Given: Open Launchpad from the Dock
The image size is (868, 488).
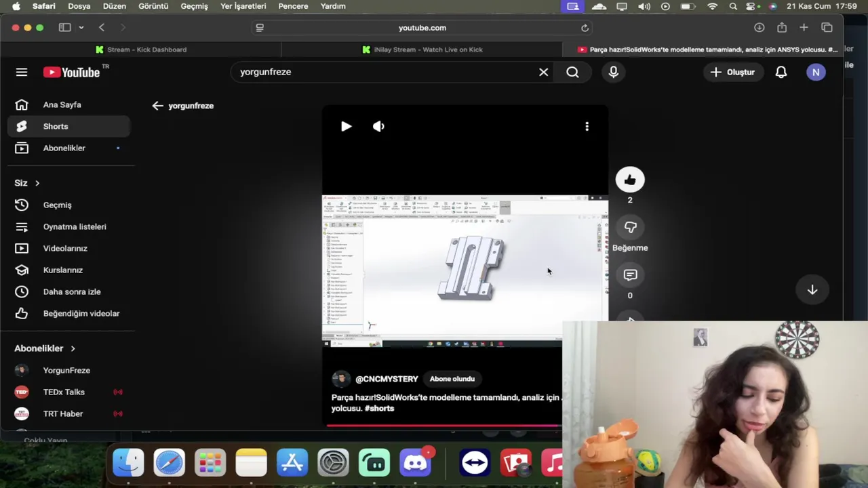Looking at the screenshot, I should 210,463.
